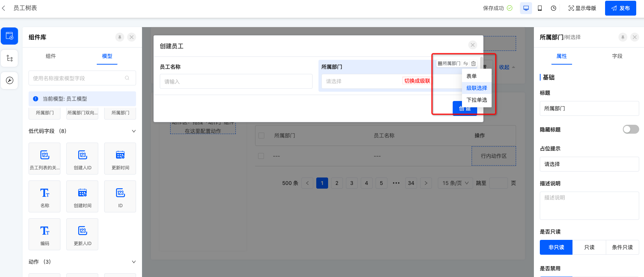Switch to the 属性 tab
This screenshot has width=644, height=277.
point(562,56)
